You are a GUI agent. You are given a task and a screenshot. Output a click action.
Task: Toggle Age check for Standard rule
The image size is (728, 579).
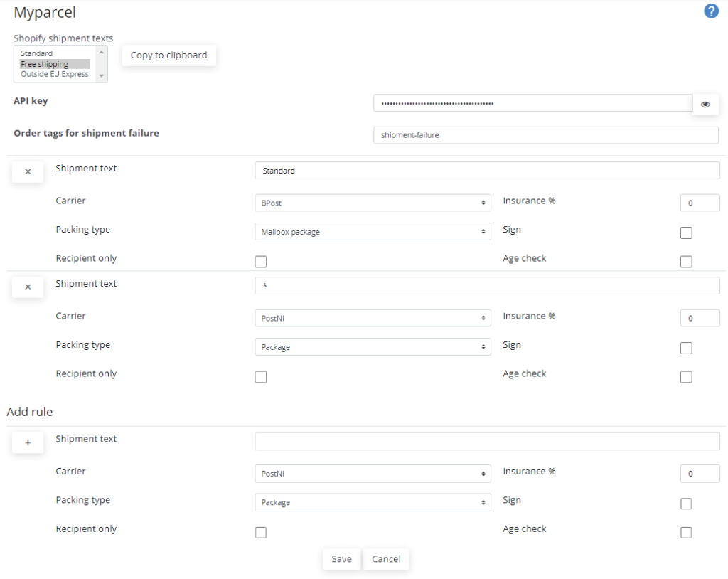pos(686,262)
